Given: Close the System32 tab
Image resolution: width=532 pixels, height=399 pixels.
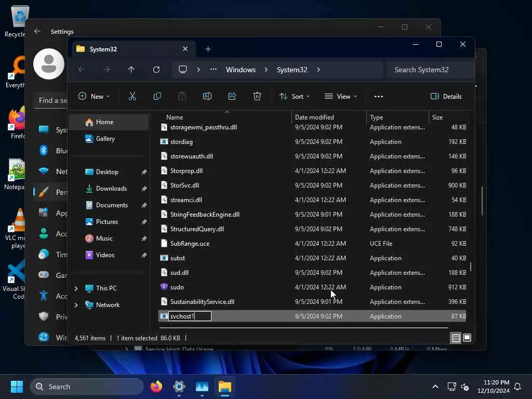Looking at the screenshot, I should 185,49.
